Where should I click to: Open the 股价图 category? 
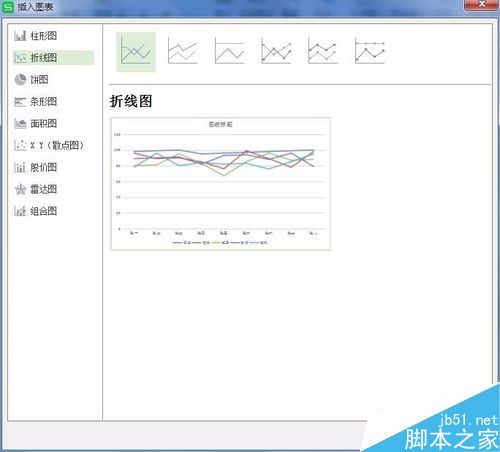[44, 167]
